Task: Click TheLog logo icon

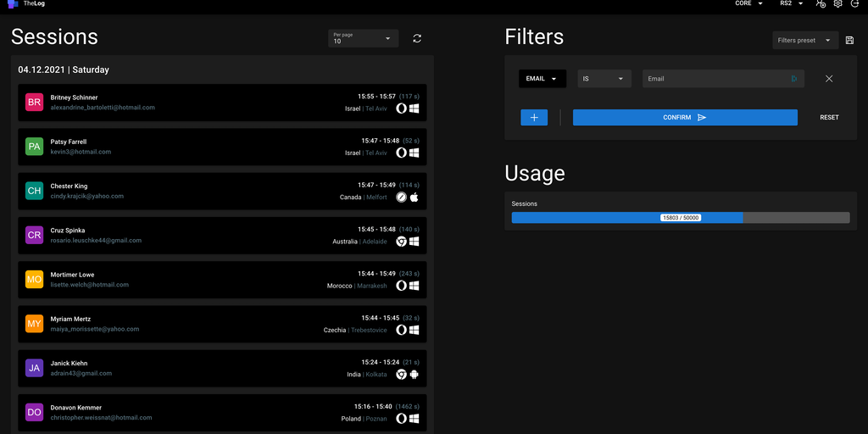Action: coord(12,4)
